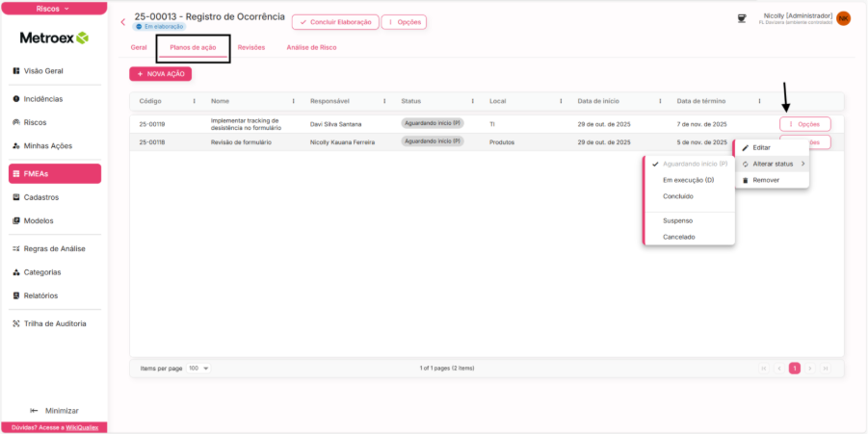The height and width of the screenshot is (434, 868).
Task: Open the items per page dropdown
Action: 199,368
